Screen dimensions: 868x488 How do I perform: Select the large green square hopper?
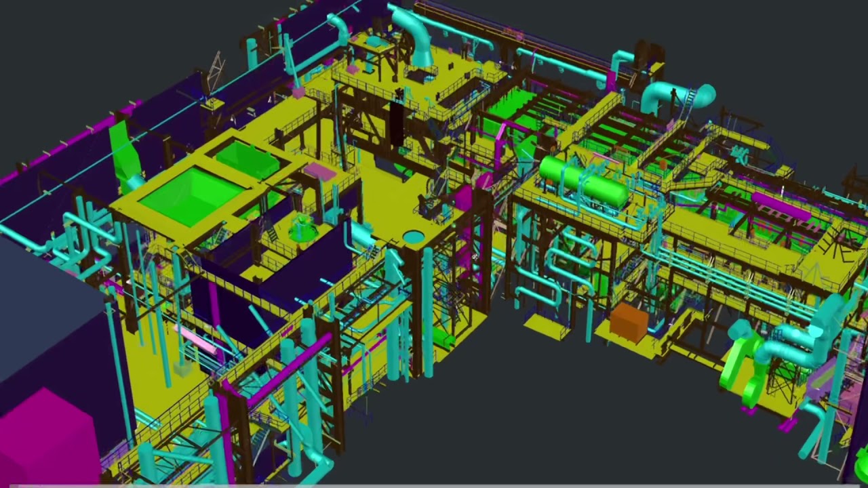click(x=195, y=195)
